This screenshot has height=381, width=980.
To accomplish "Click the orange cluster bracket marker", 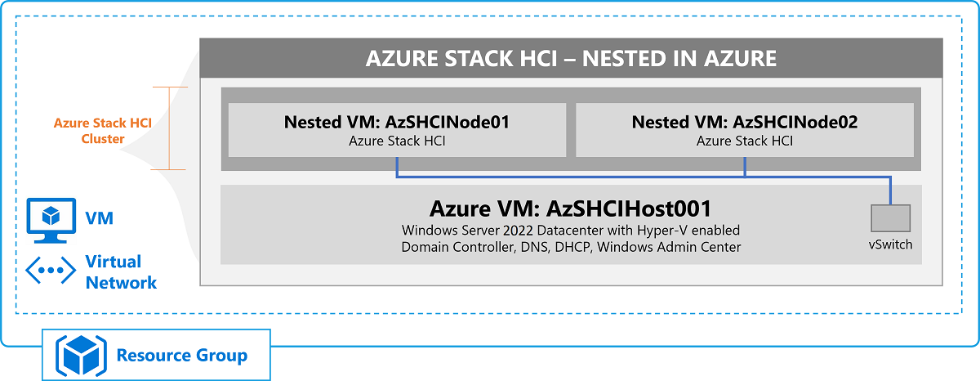I will pos(168,128).
